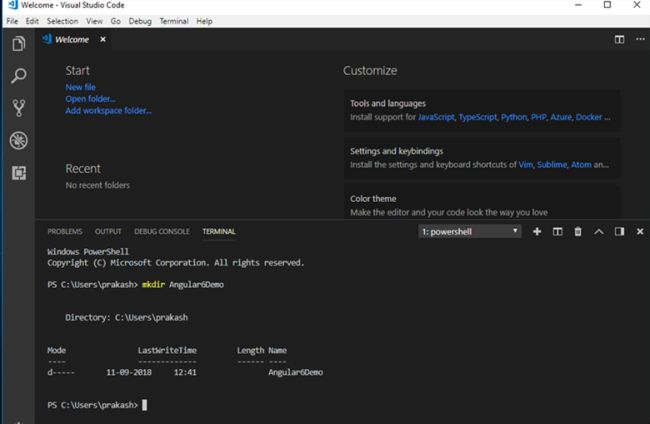Open the editor more actions ellipsis
650x424 pixels.
coord(640,39)
